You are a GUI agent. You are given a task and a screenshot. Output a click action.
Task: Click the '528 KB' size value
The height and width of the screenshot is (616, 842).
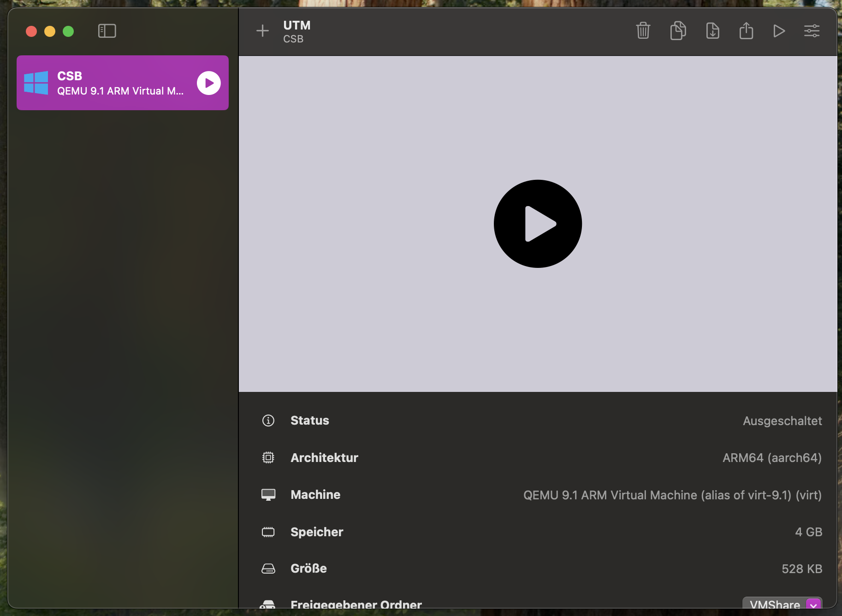[x=802, y=569]
